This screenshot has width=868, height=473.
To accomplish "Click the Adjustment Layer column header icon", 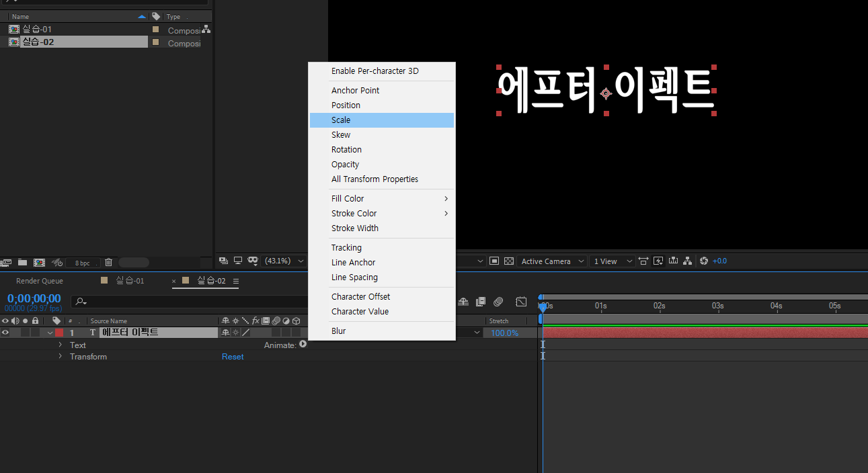I will point(286,321).
